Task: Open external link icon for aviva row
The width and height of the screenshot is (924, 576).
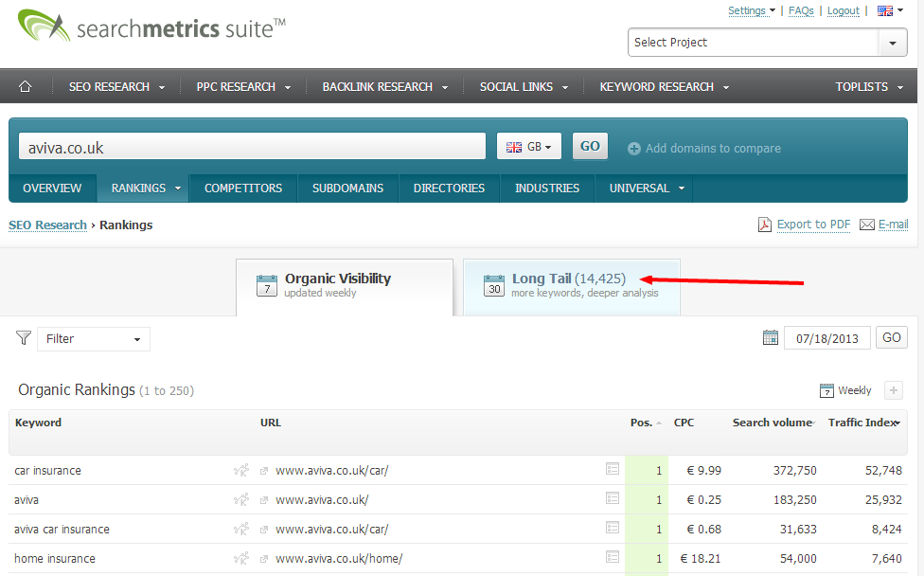Action: (x=264, y=500)
